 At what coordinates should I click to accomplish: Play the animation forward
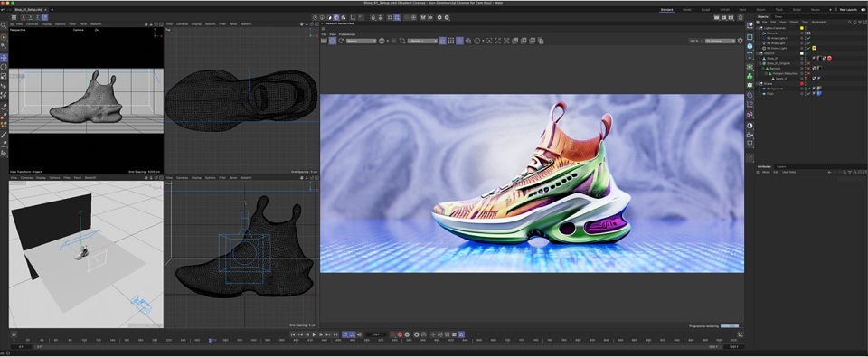pos(315,334)
